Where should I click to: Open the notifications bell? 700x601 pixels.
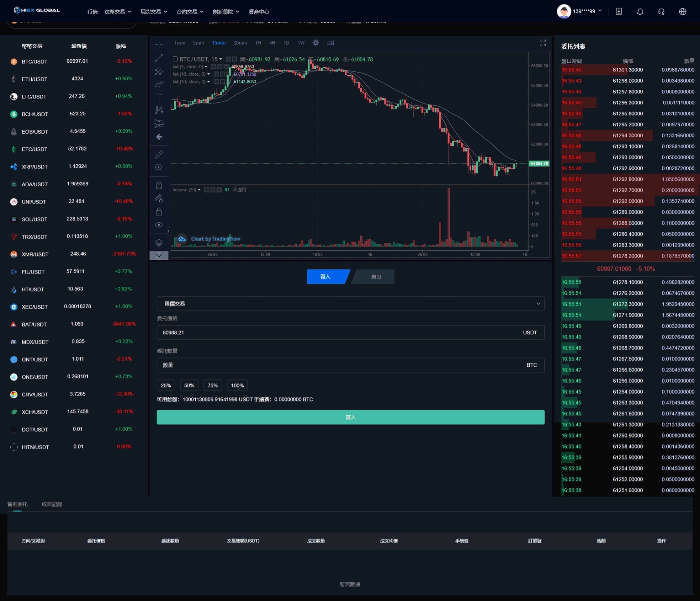[640, 11]
